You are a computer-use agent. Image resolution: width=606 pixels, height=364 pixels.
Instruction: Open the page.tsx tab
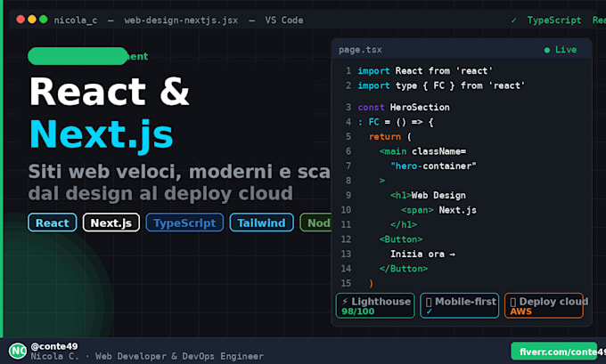point(360,50)
